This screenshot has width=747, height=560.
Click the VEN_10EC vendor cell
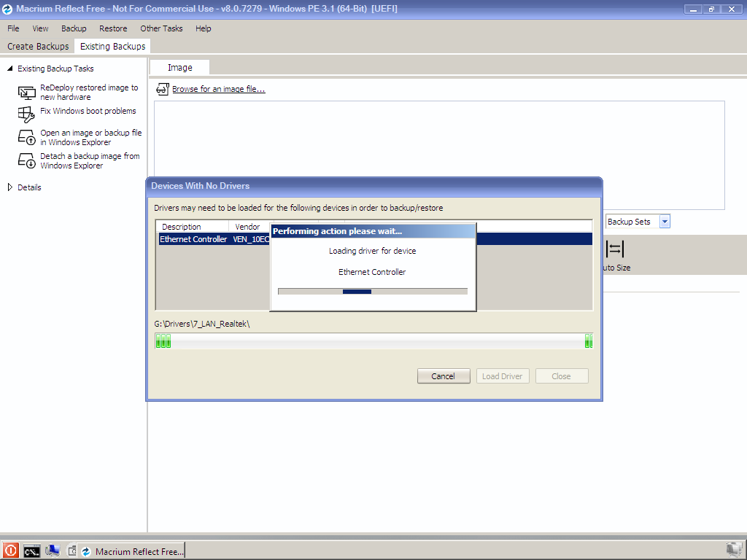[x=251, y=239]
